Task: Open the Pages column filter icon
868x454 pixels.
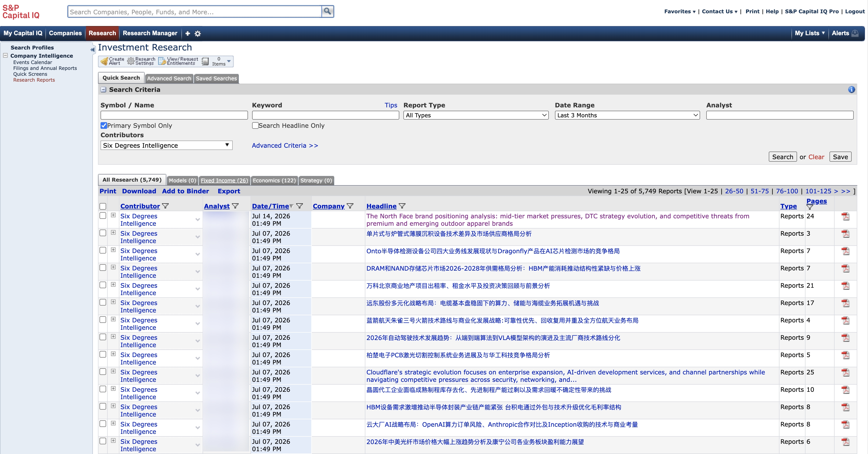Action: point(810,207)
